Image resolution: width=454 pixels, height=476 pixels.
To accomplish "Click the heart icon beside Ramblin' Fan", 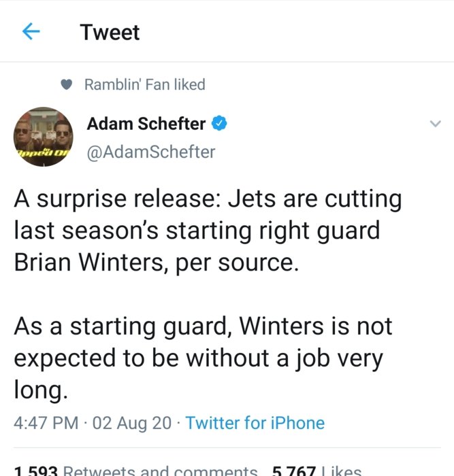I will [66, 84].
